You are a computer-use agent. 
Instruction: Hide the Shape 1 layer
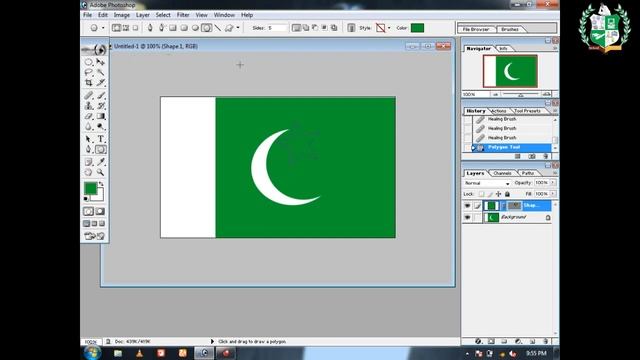click(467, 206)
